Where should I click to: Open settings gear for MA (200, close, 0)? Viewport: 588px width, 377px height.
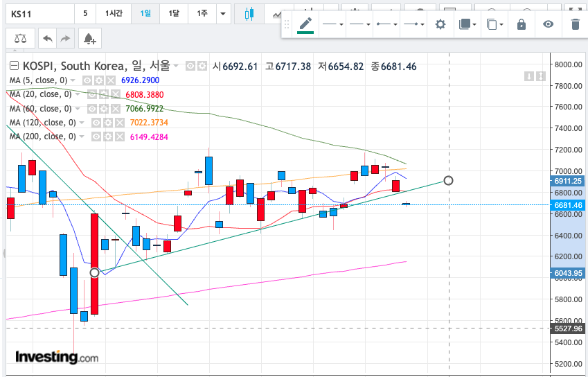pyautogui.click(x=108, y=137)
